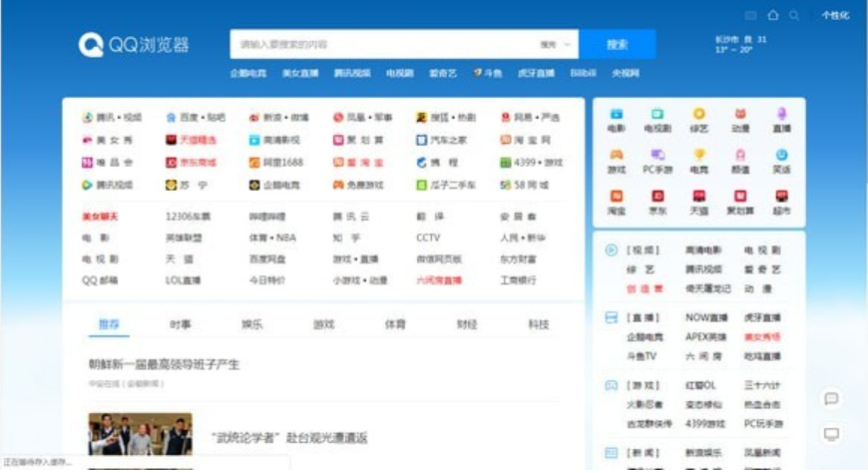Switch to the 体育 news tab
Image resolution: width=868 pixels, height=473 pixels.
coord(395,324)
